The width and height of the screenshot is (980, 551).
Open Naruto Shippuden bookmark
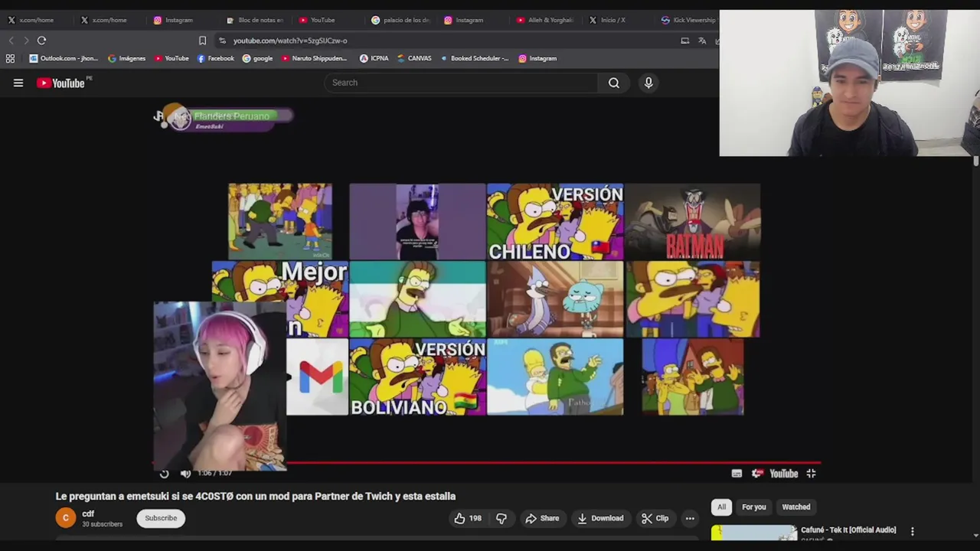pyautogui.click(x=314, y=58)
